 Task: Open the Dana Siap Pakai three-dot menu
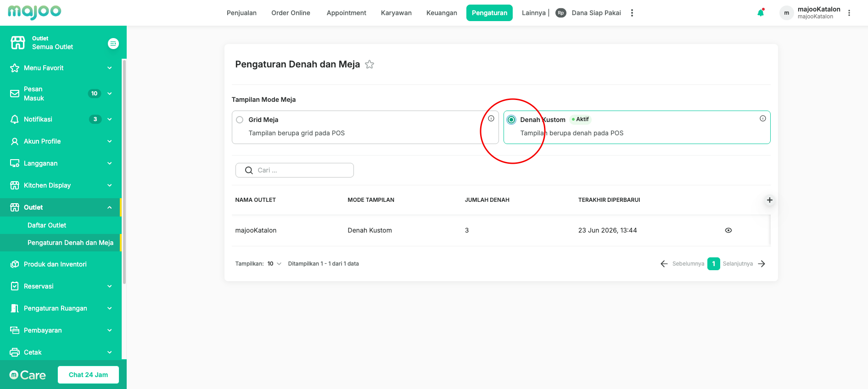(632, 13)
